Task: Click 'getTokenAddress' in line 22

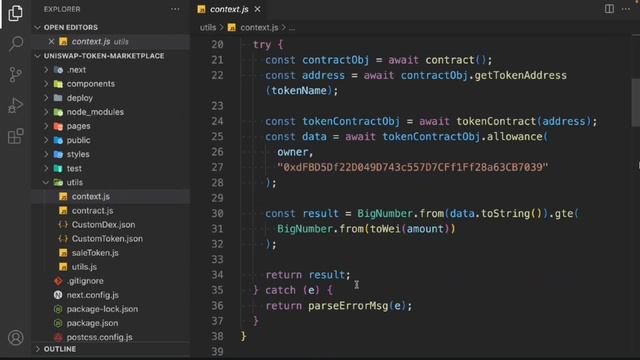Action: coord(520,75)
